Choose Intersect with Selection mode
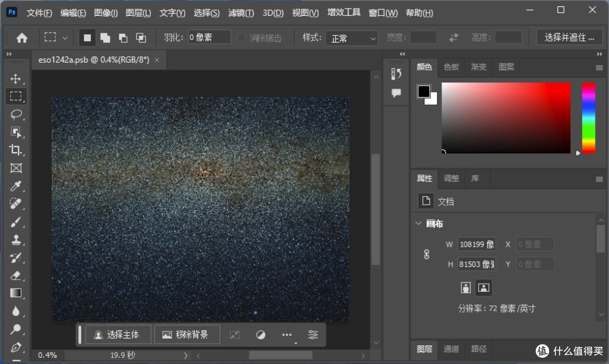 click(x=141, y=38)
